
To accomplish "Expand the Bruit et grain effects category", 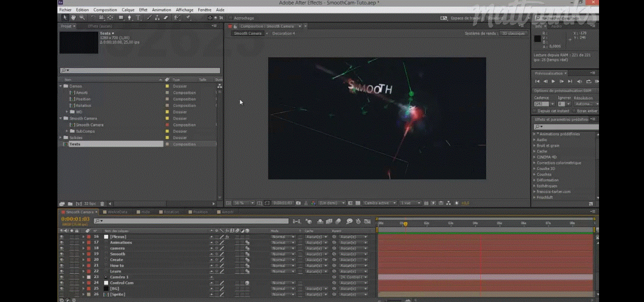I will coord(534,145).
